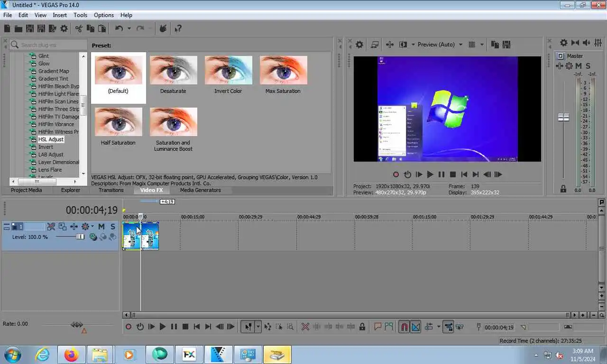Select the LAB Adjust plug-in
Screen dimensions: 607x364
coord(51,155)
